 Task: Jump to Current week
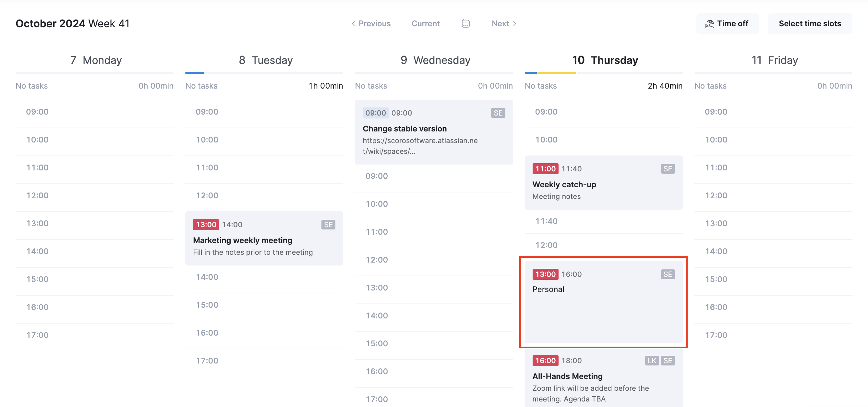coord(425,24)
